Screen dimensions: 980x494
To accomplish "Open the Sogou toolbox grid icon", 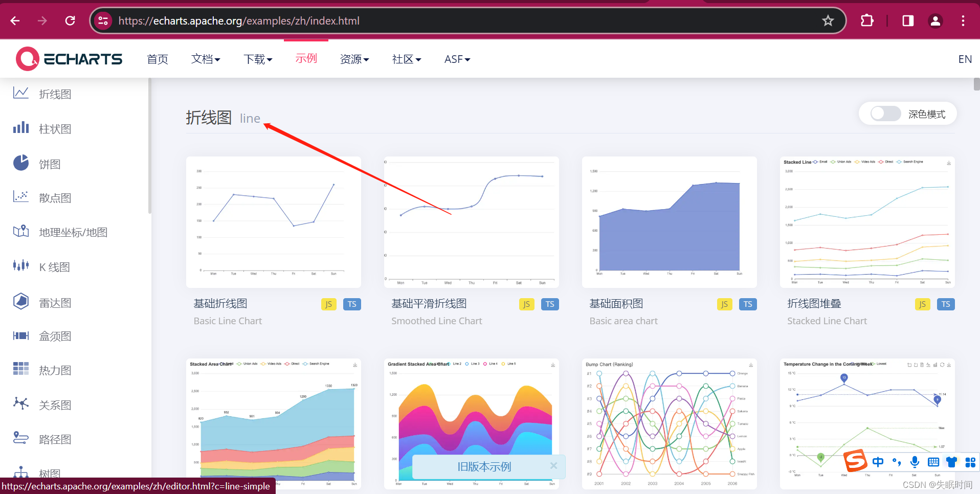I will (970, 462).
